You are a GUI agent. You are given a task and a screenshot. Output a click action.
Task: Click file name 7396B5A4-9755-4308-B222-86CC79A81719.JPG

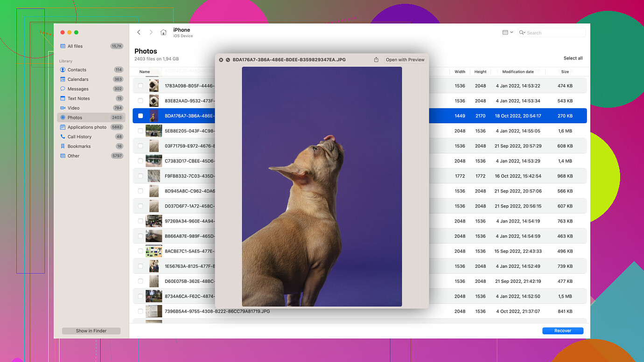pos(217,311)
